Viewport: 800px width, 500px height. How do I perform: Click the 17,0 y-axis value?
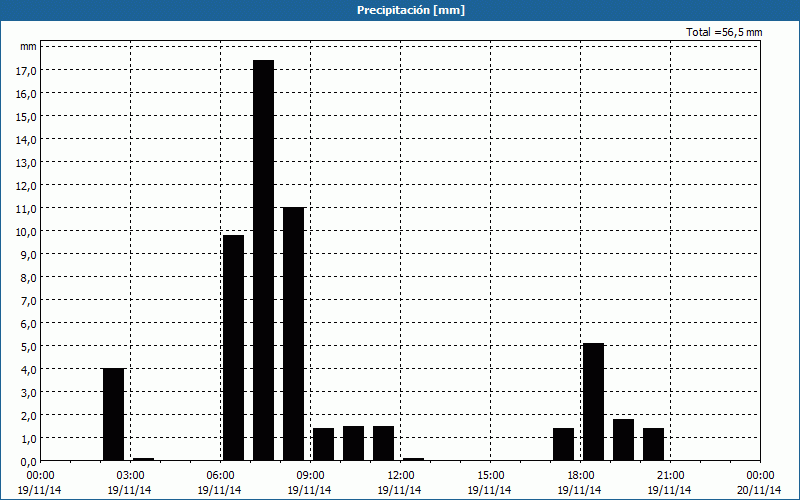(x=27, y=70)
